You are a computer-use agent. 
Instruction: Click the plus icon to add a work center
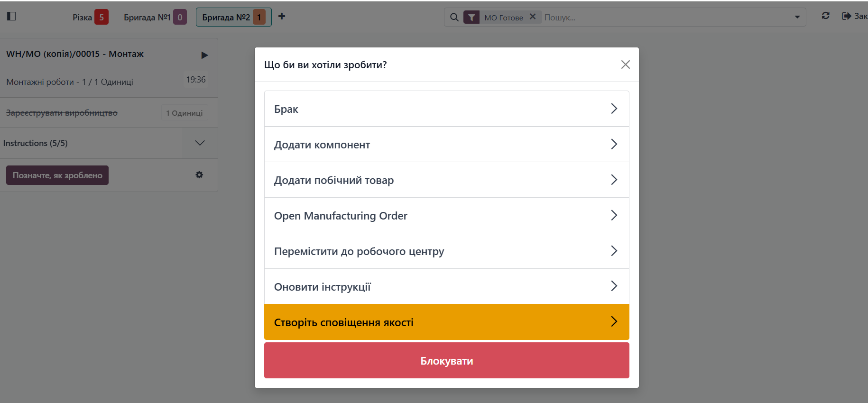click(282, 17)
